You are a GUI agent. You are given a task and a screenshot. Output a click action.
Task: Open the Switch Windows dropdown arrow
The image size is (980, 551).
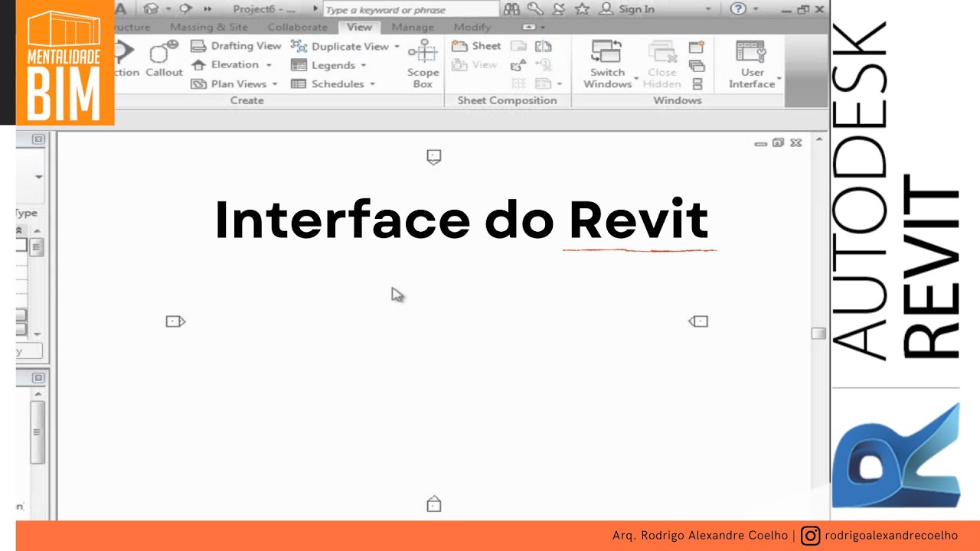click(x=636, y=79)
